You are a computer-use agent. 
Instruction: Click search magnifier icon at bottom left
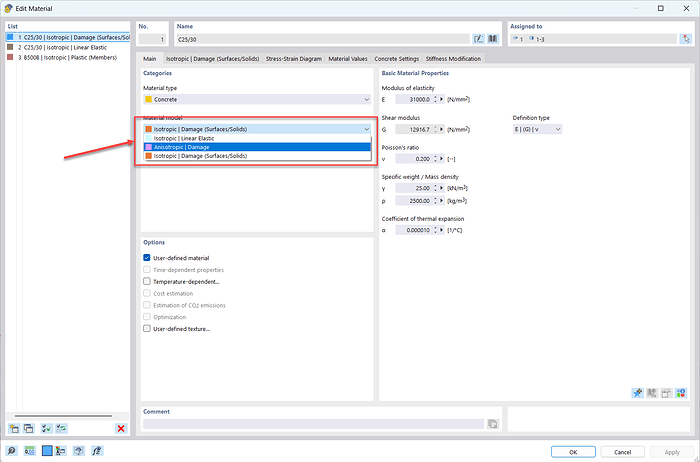pyautogui.click(x=11, y=452)
